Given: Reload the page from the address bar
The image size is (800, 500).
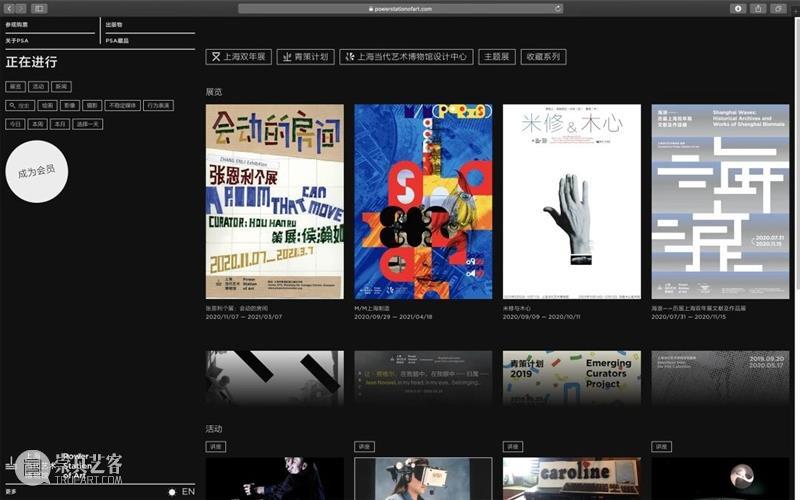Looking at the screenshot, I should click(558, 9).
